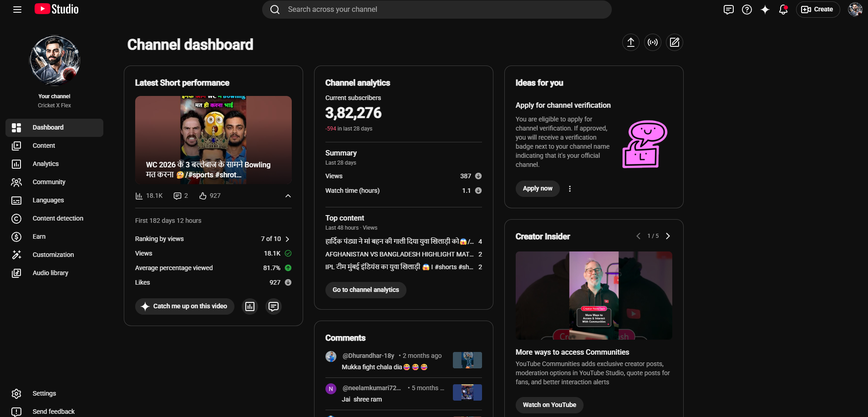Open the notifications bell
This screenshot has width=868, height=417.
pyautogui.click(x=783, y=10)
